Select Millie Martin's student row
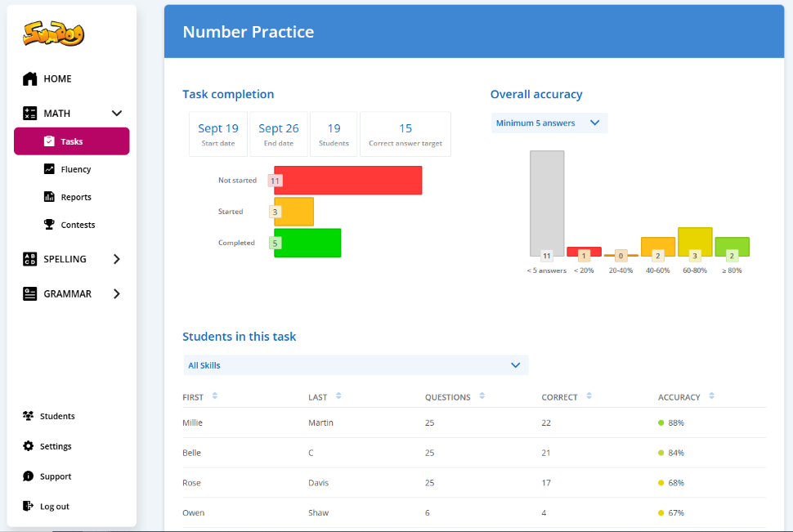This screenshot has height=532, width=793. tap(473, 422)
